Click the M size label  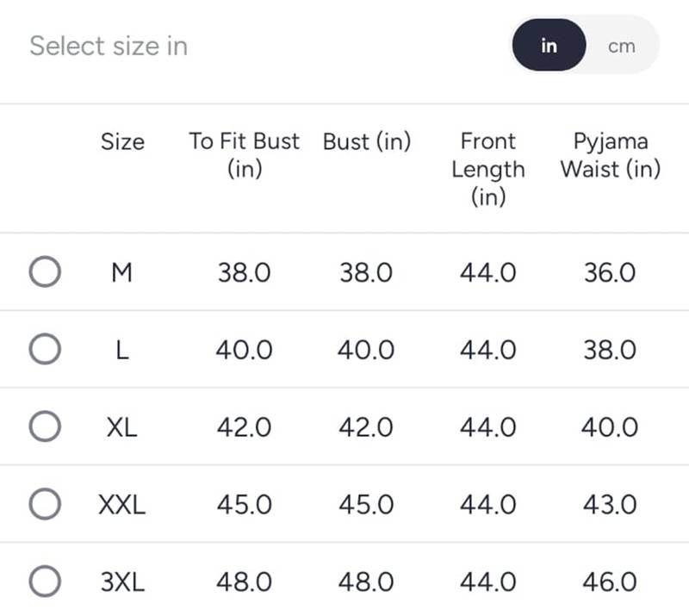[122, 273]
